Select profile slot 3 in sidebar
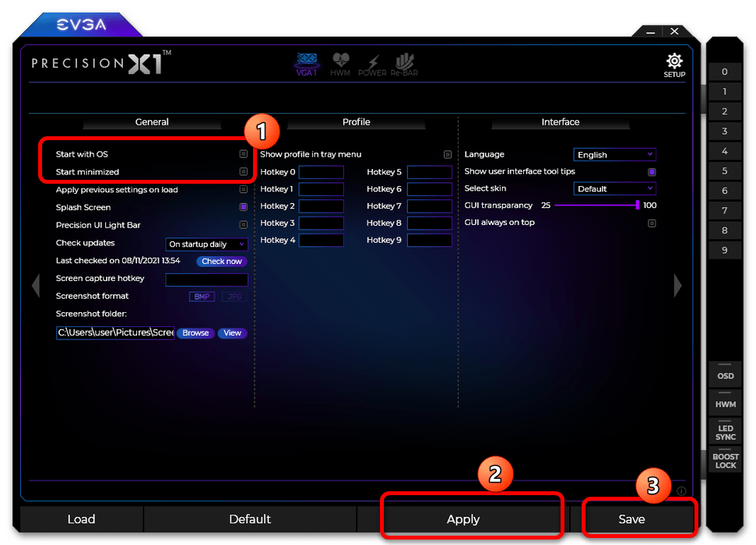 (725, 132)
